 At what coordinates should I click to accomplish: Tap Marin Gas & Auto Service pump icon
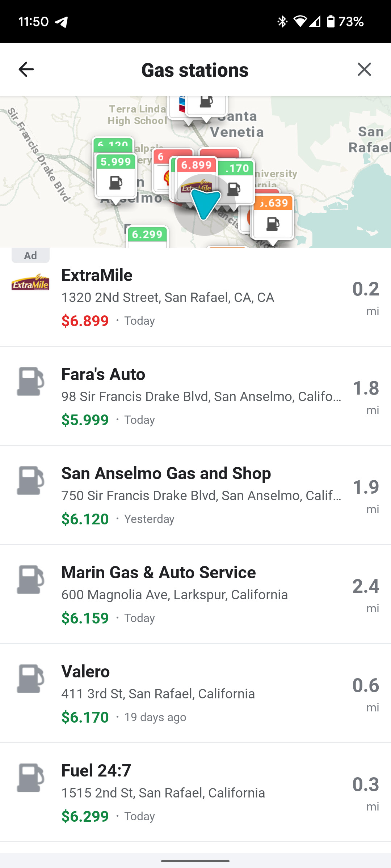[x=30, y=579]
